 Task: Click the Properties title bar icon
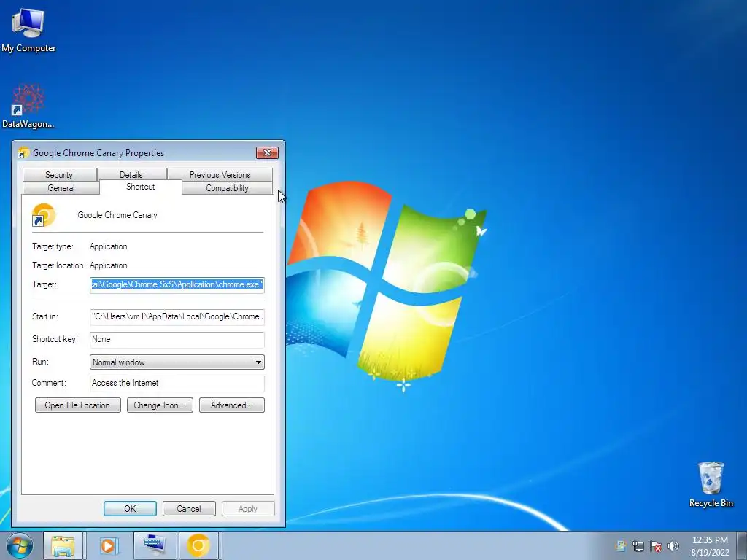23,153
